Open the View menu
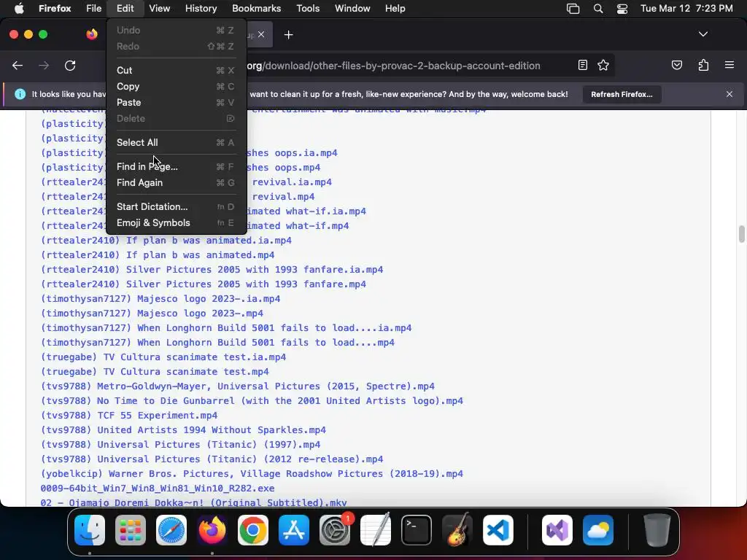The image size is (747, 560). coord(159,9)
